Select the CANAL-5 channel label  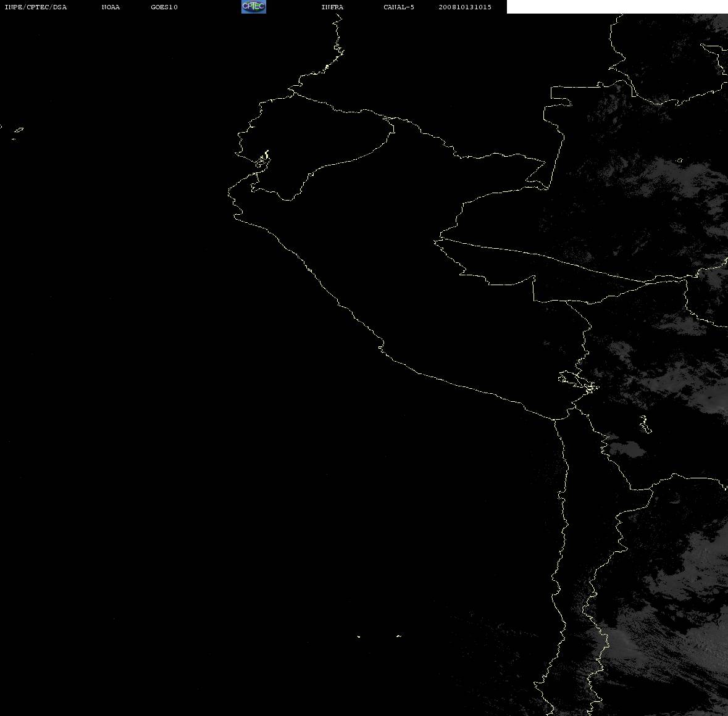click(399, 7)
